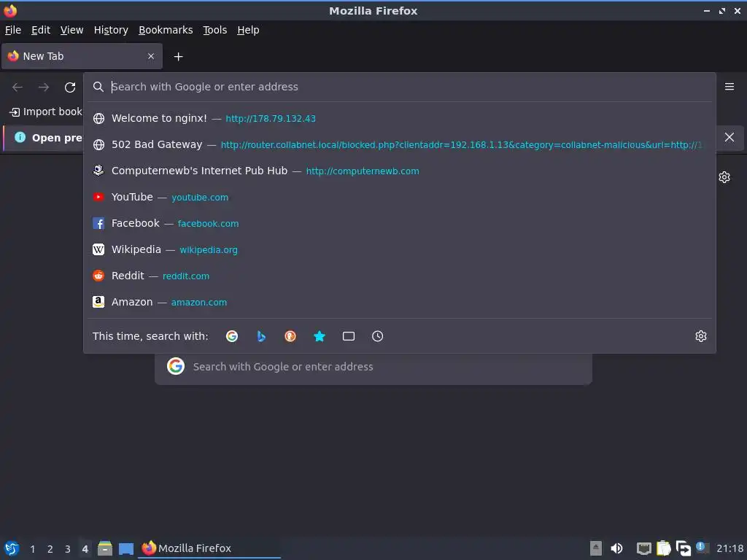Search bookmarks using the star icon
This screenshot has height=560, width=747.
[x=320, y=336]
